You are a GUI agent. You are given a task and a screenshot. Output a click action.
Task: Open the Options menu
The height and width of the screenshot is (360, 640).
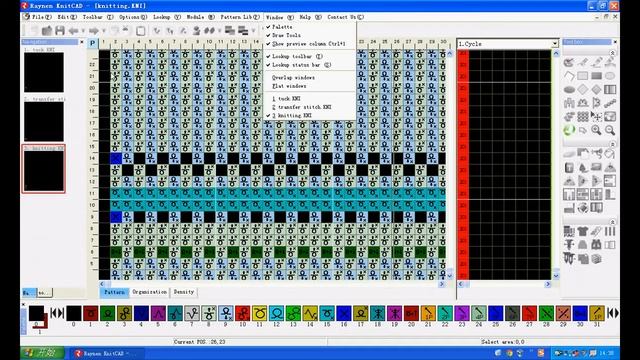click(x=133, y=17)
